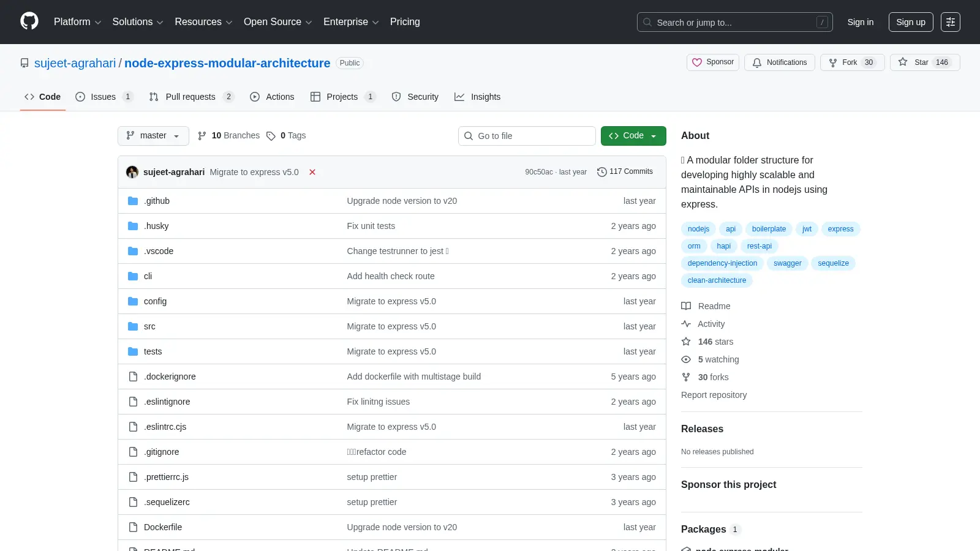The image size is (980, 551).
Task: View the 117 Commits history
Action: coord(625,172)
